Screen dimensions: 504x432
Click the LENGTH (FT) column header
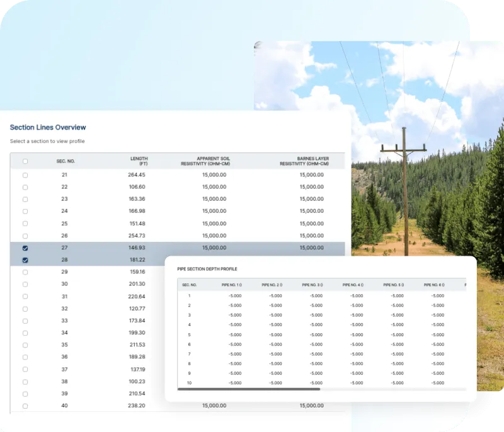(139, 161)
